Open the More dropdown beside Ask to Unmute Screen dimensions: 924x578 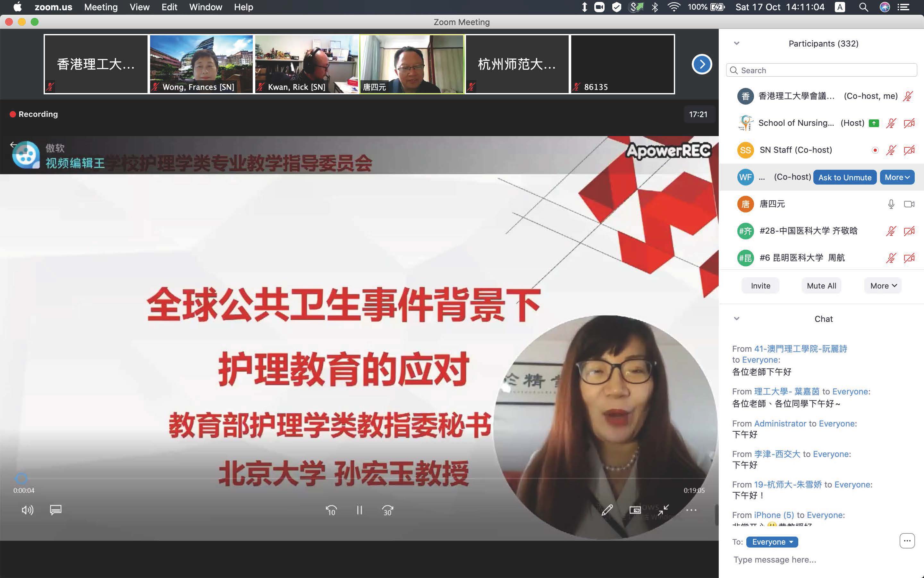tap(897, 177)
